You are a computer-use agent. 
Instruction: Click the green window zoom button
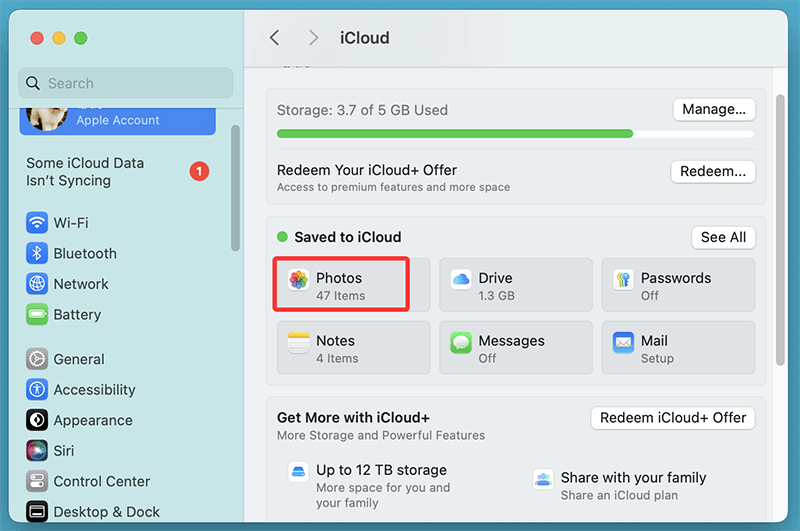pos(81,38)
